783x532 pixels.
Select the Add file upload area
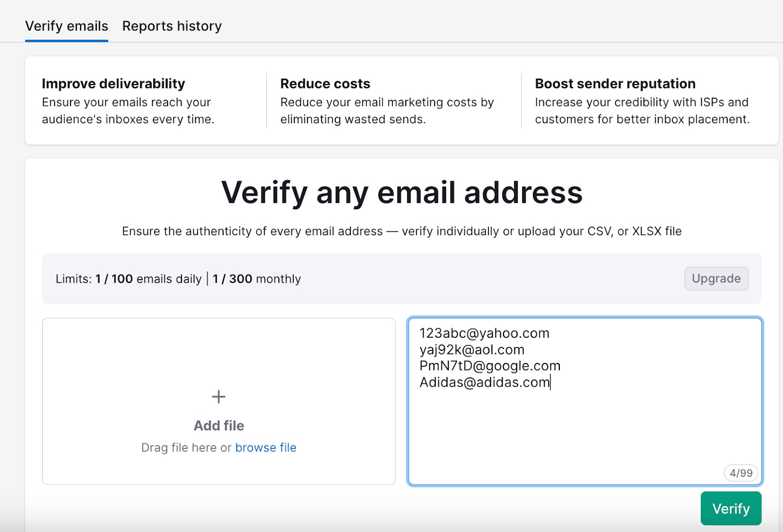(218, 401)
